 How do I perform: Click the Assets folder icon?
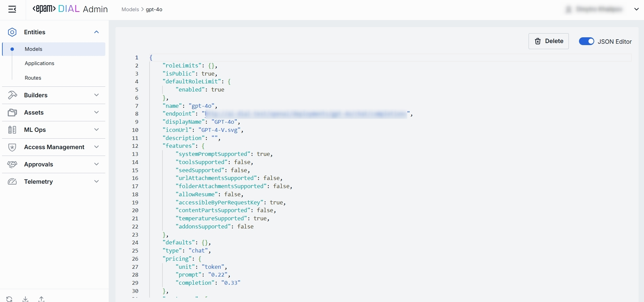(12, 113)
